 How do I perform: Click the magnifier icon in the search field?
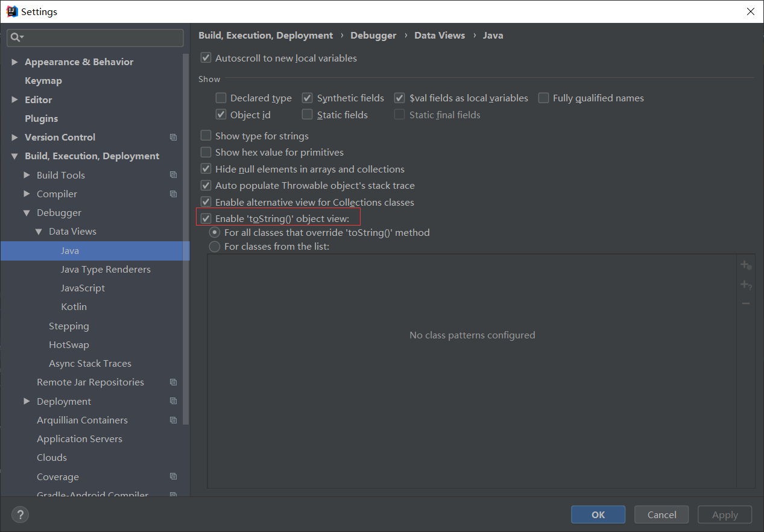click(16, 37)
